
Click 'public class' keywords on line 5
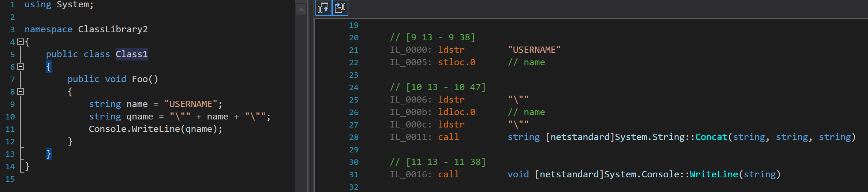coord(78,54)
